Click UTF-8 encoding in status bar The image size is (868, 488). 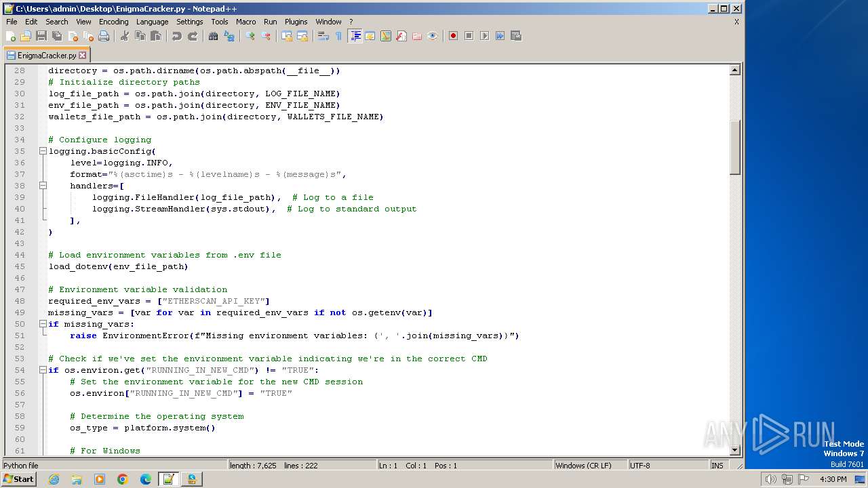click(x=639, y=466)
